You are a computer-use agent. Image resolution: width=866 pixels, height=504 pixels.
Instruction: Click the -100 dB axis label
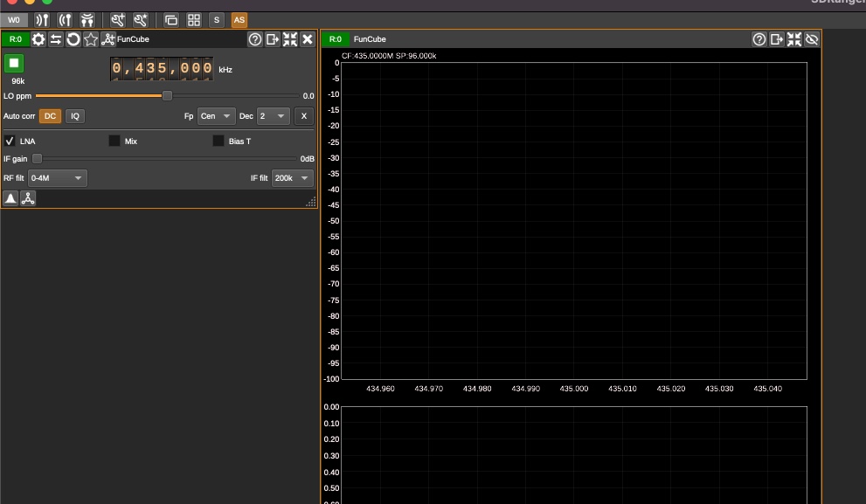tap(331, 379)
